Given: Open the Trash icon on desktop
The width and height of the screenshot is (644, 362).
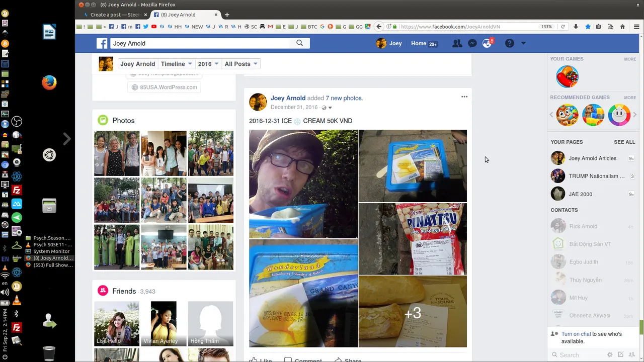Looking at the screenshot, I should [49, 353].
